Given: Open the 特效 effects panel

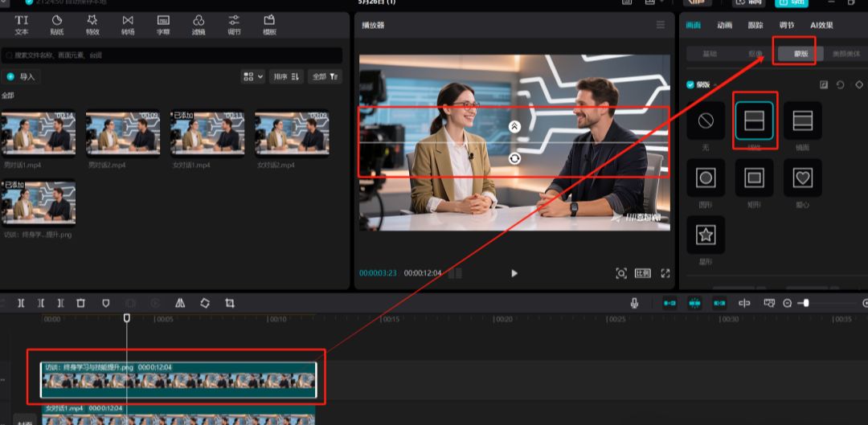Looking at the screenshot, I should click(92, 24).
